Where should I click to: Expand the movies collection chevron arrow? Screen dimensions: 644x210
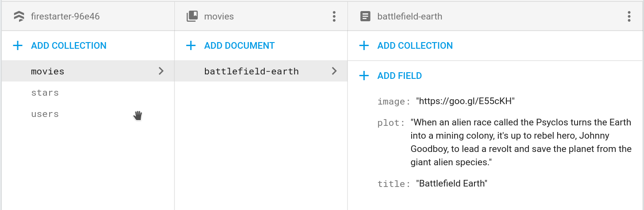pos(161,71)
